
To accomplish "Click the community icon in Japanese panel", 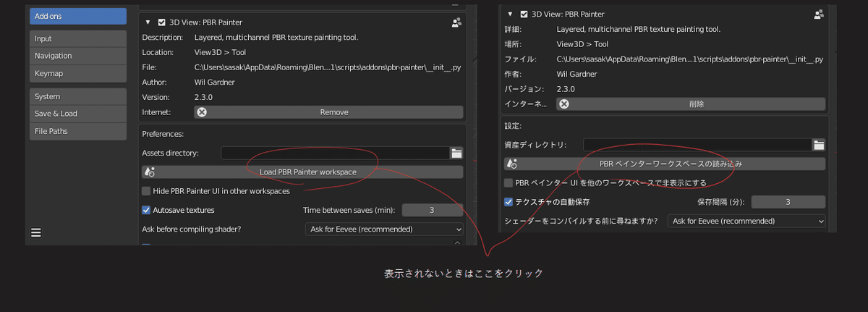I will 819,14.
